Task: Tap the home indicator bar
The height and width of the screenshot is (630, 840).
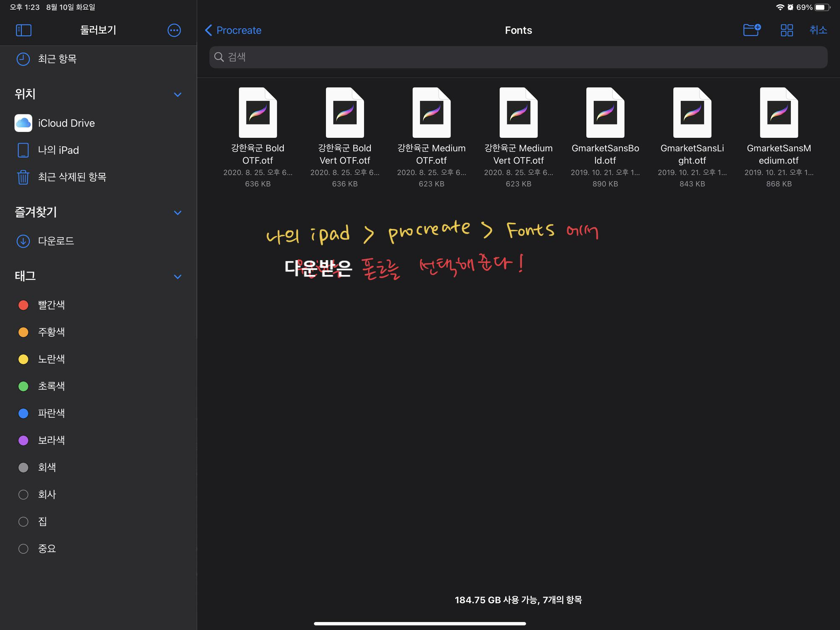Action: [x=420, y=623]
